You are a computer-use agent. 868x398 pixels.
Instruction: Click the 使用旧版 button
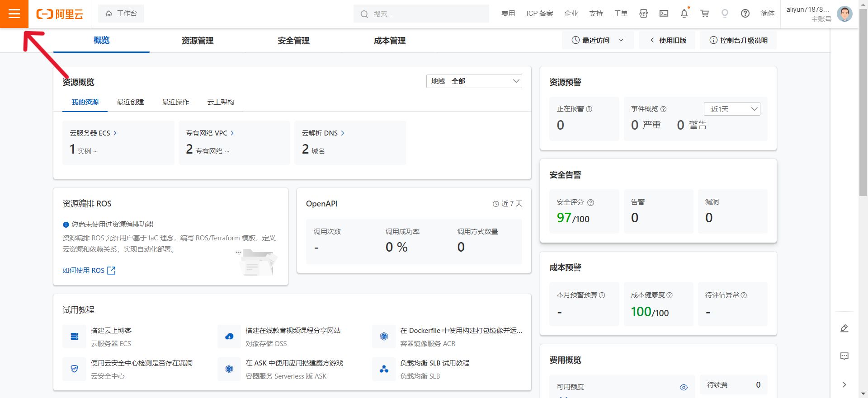tap(667, 40)
